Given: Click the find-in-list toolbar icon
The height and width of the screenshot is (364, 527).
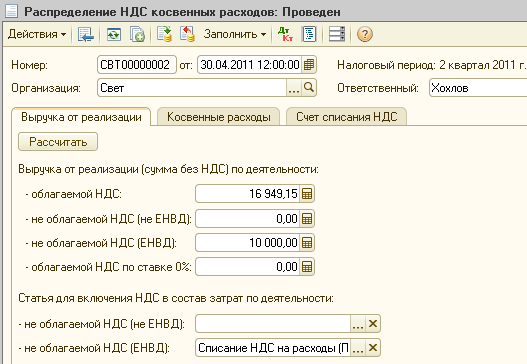Looking at the screenshot, I should pyautogui.click(x=86, y=34).
